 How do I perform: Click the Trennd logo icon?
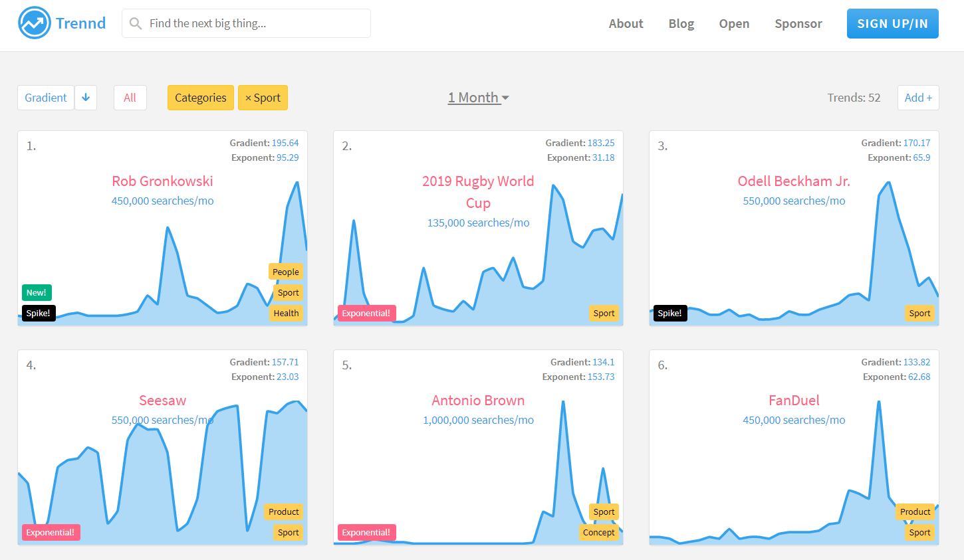pos(35,23)
